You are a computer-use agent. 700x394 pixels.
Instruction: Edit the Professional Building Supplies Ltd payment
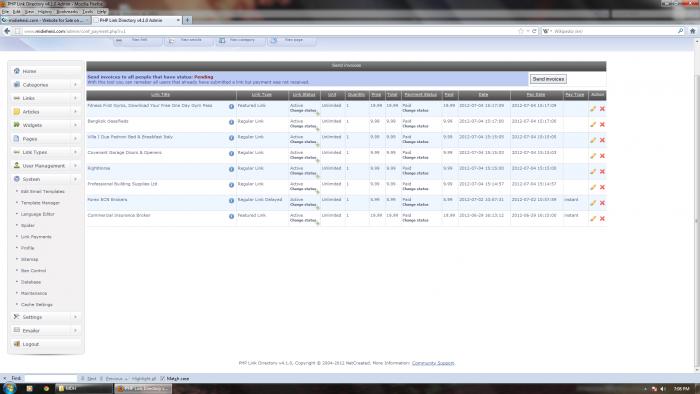click(593, 187)
